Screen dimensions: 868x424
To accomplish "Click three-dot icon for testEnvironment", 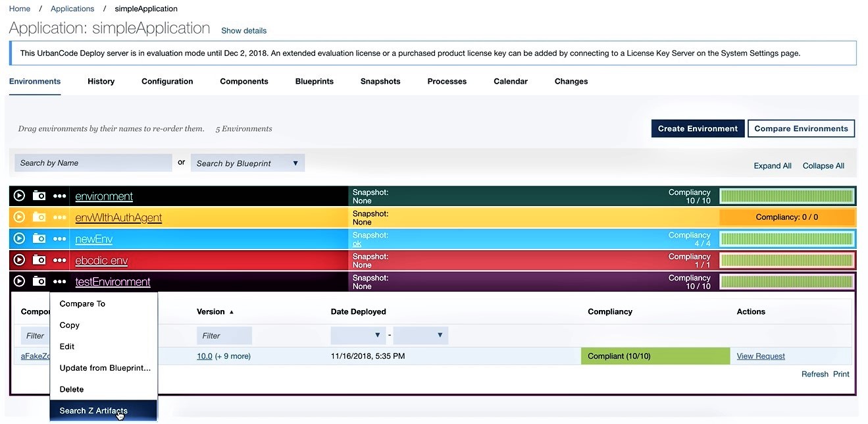I will (60, 282).
